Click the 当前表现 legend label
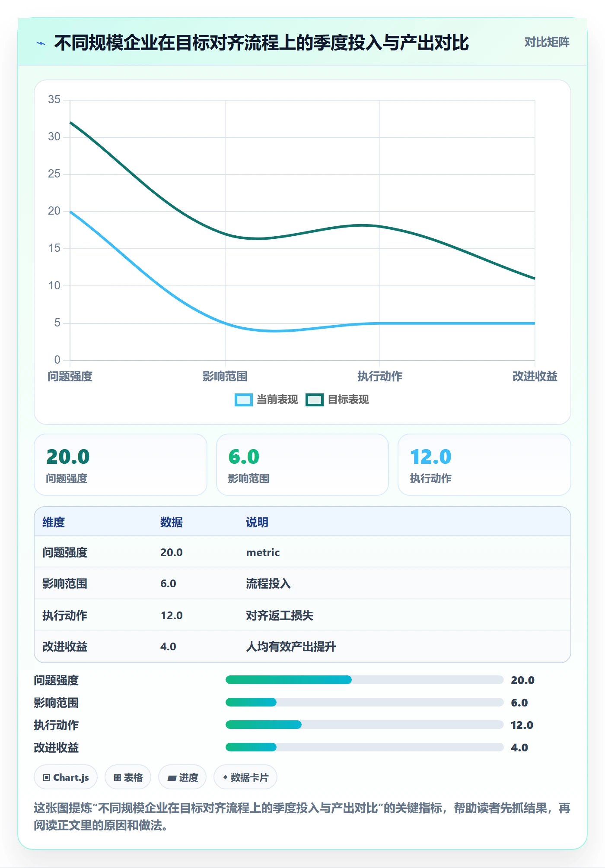Screen dimensions: 605x868 click(x=277, y=400)
